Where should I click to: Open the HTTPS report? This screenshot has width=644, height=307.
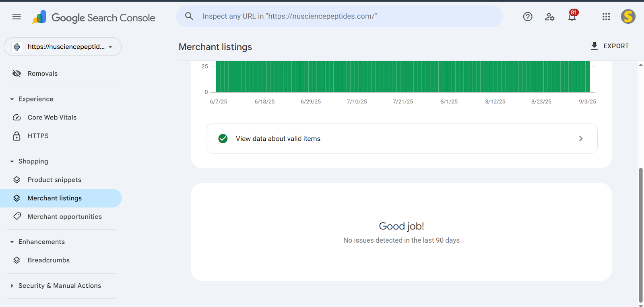click(x=61, y=136)
